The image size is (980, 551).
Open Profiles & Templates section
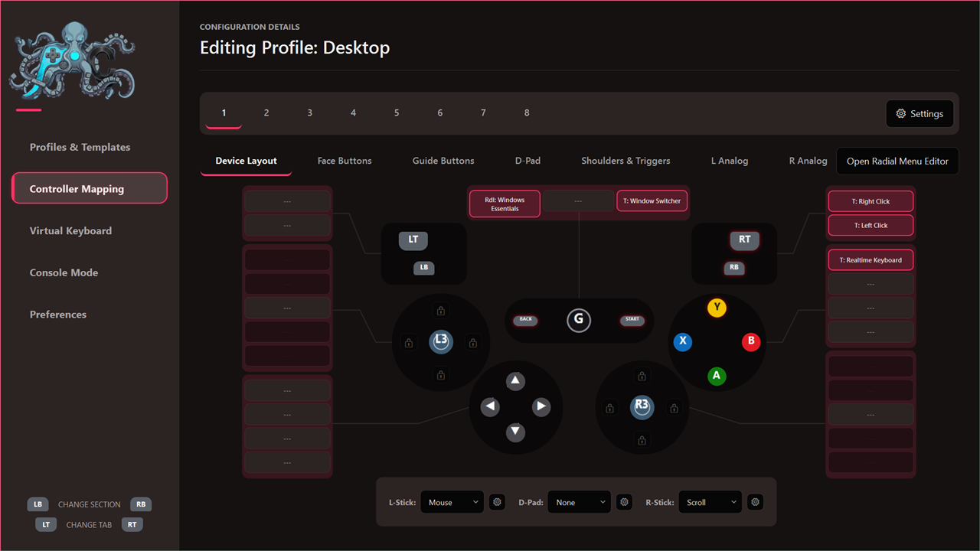coord(80,147)
